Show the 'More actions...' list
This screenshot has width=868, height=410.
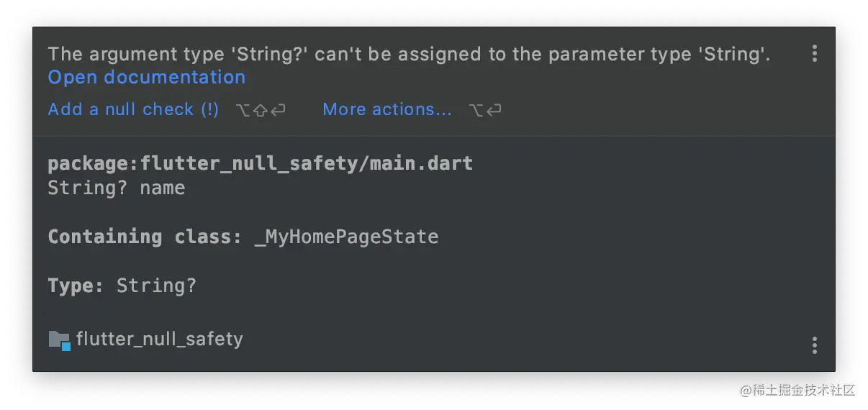(x=387, y=109)
